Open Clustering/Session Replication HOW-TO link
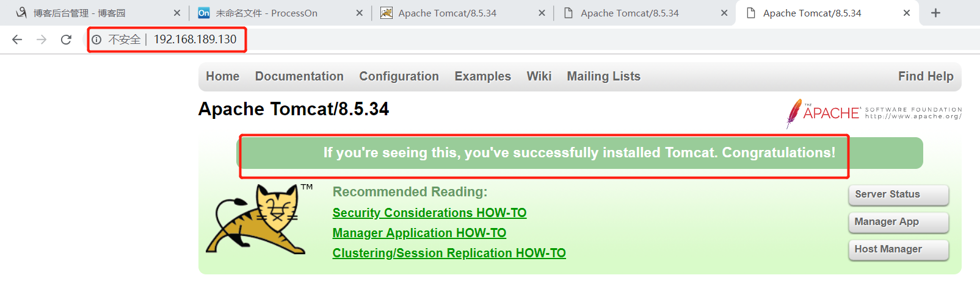 click(449, 253)
